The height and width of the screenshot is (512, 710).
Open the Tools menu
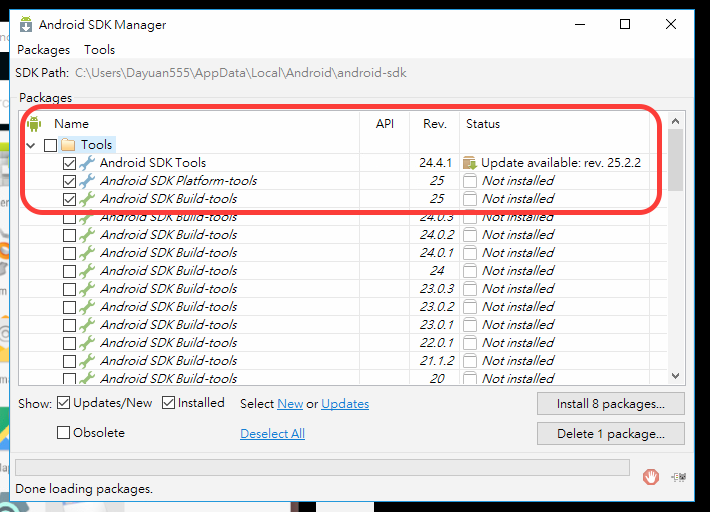[100, 50]
